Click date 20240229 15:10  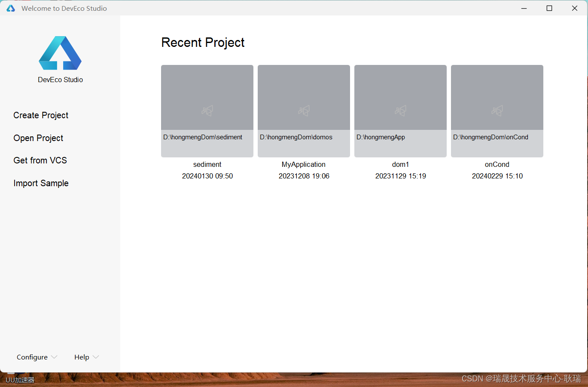pyautogui.click(x=497, y=176)
